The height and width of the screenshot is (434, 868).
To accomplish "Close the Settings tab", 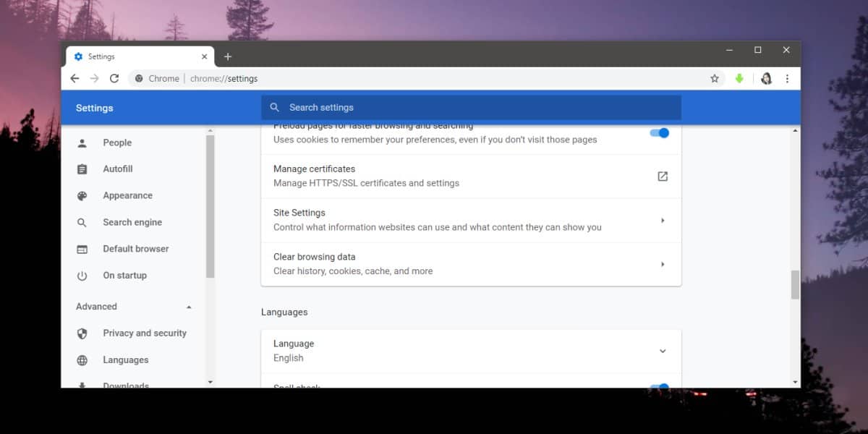I will 205,56.
